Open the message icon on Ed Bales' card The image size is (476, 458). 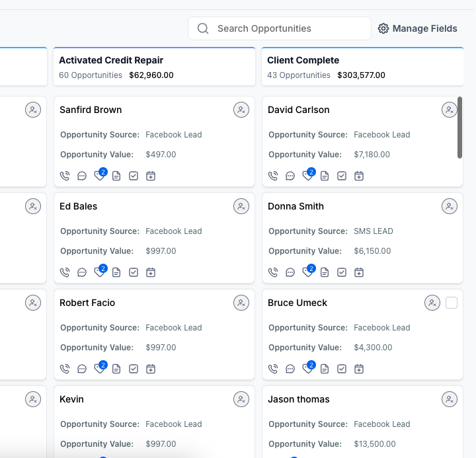pyautogui.click(x=82, y=272)
